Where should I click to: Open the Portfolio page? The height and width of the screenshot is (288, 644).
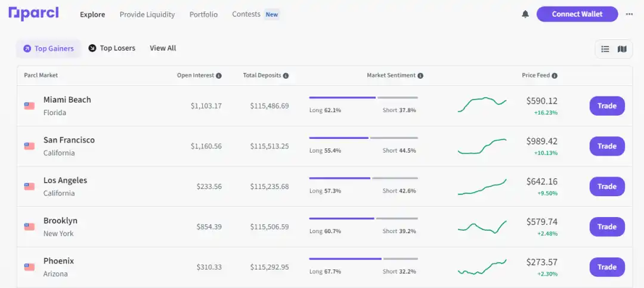203,14
